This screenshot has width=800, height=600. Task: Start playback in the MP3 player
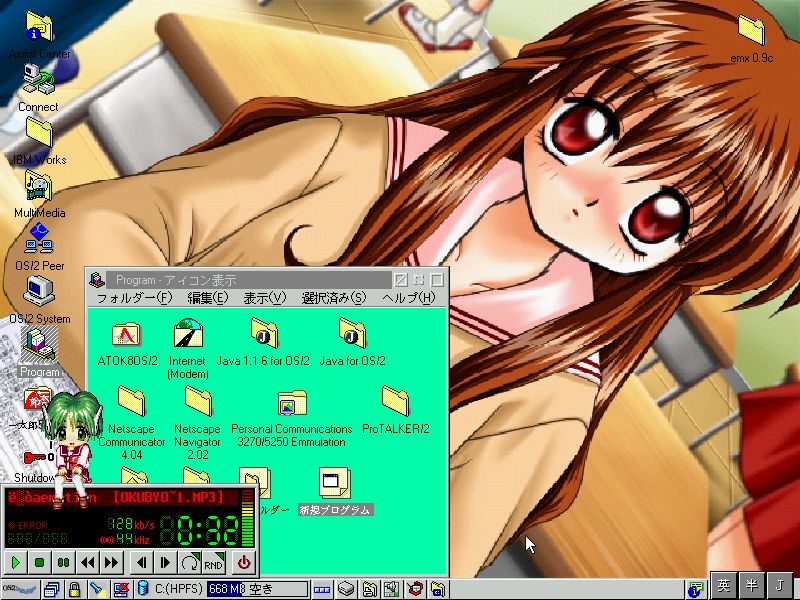[x=16, y=563]
